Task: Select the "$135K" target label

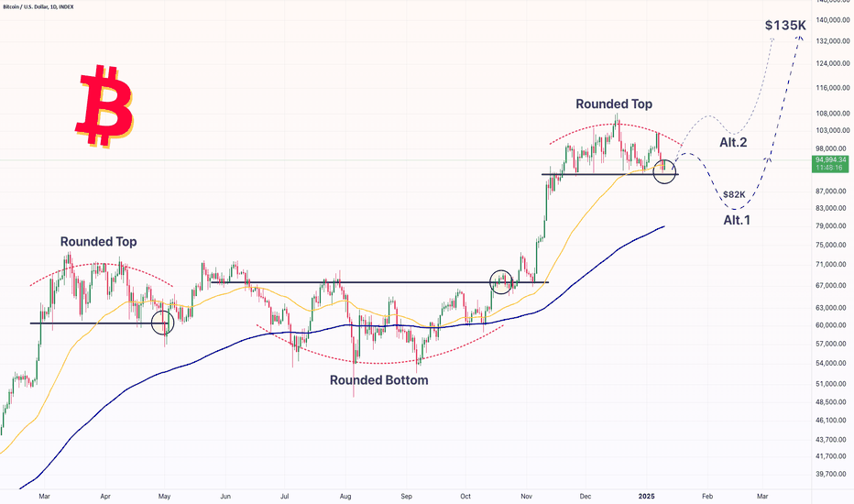Action: [785, 25]
